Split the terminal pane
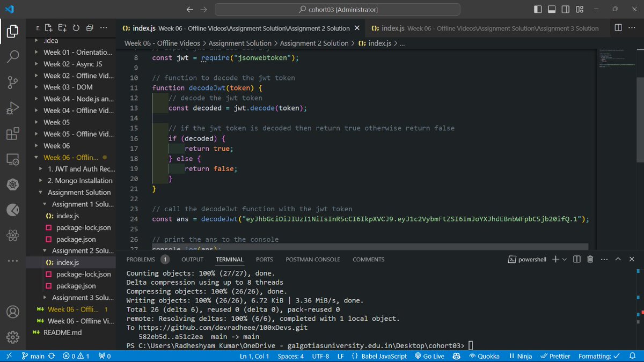Viewport: 644px width, 362px height. (x=577, y=259)
